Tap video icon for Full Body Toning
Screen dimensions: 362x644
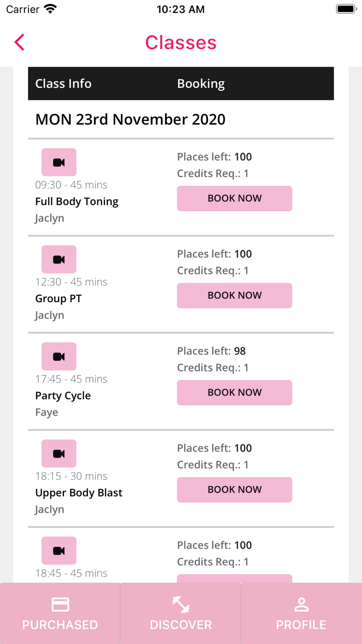(59, 163)
